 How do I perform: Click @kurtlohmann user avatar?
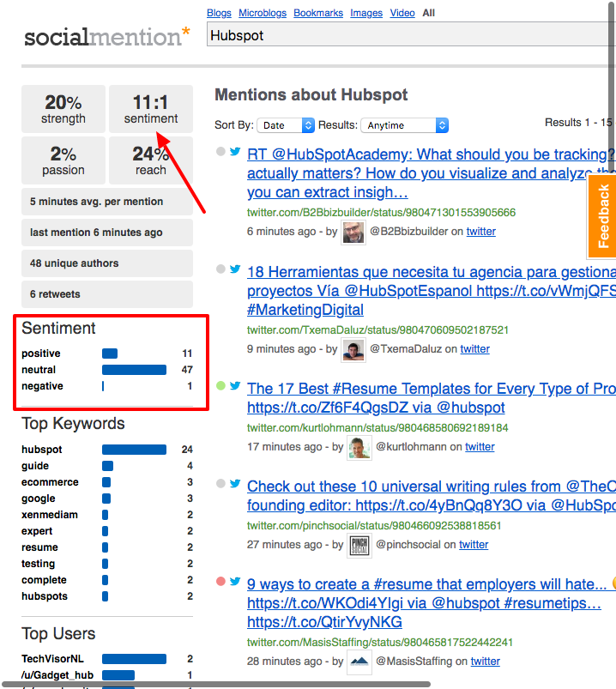point(359,447)
